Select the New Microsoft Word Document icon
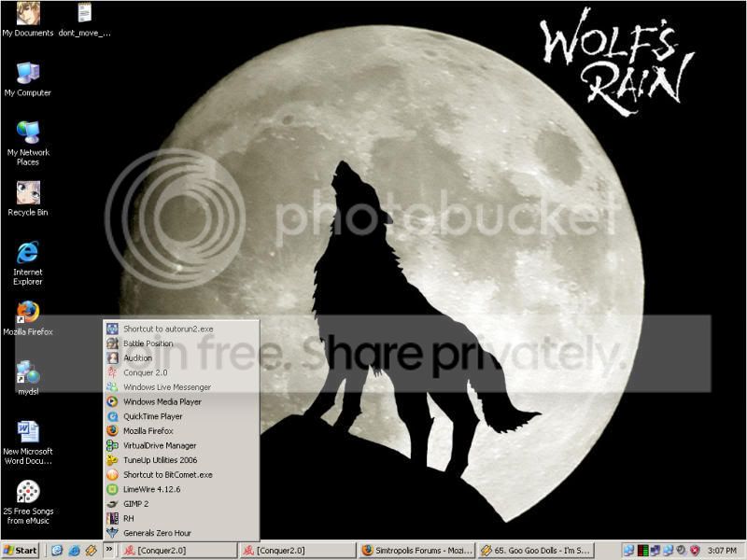The image size is (747, 560). pos(28,442)
